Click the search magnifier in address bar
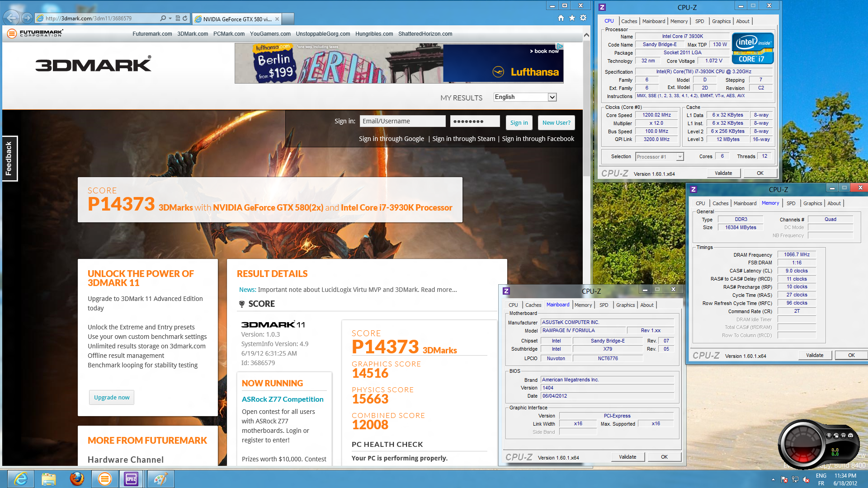The image size is (868, 488). pos(163,19)
